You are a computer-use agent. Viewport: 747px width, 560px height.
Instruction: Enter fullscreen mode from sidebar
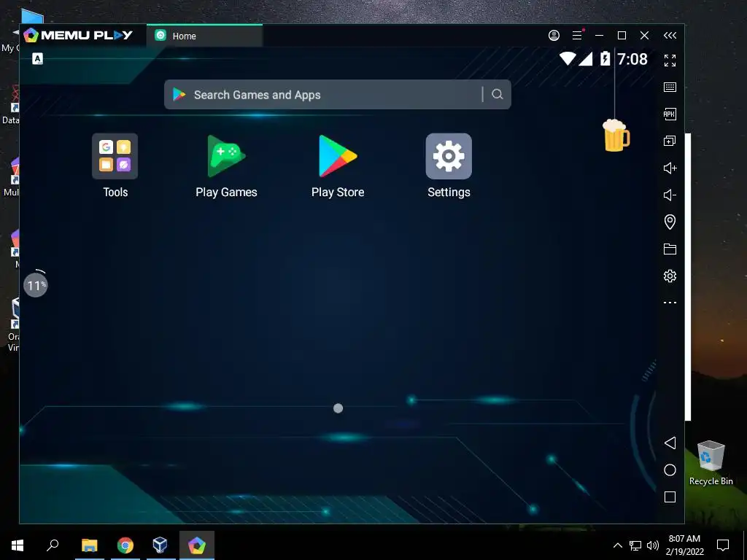click(x=670, y=61)
